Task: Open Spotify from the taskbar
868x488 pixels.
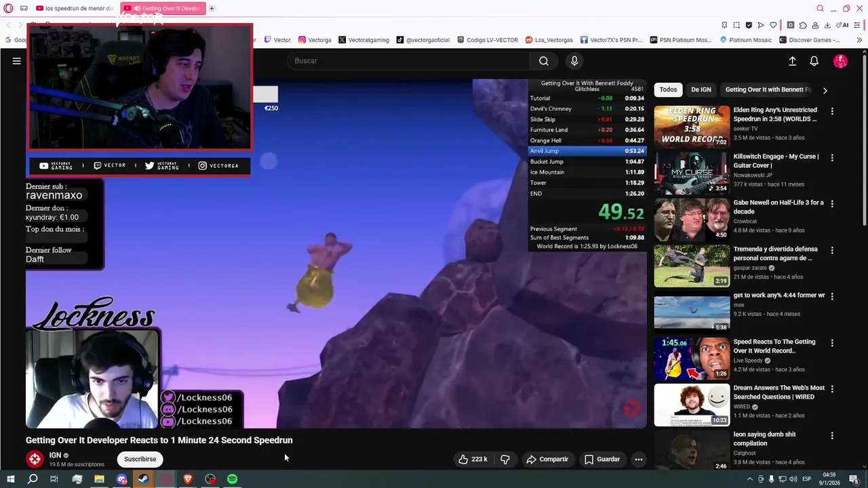Action: pyautogui.click(x=233, y=479)
